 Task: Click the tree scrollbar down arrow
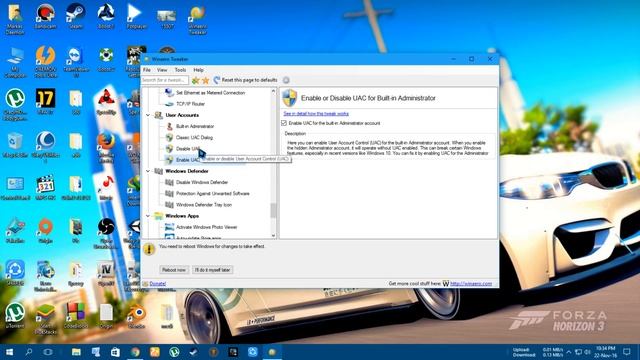pos(273,236)
